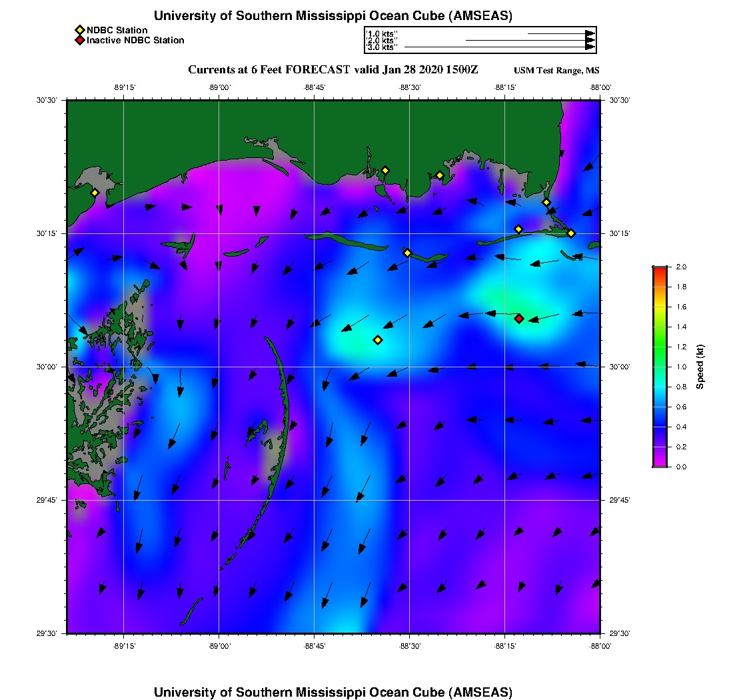733x700 pixels.
Task: Select the southernmost yellow NDBC station marker
Action: pyautogui.click(x=378, y=340)
